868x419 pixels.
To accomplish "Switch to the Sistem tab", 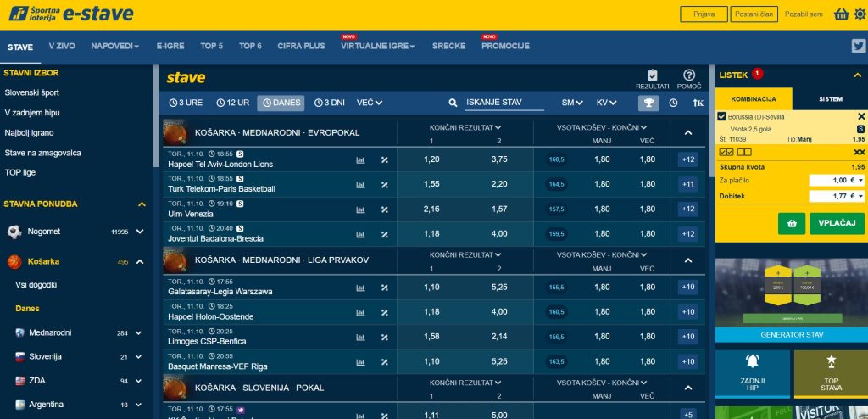I will 830,99.
